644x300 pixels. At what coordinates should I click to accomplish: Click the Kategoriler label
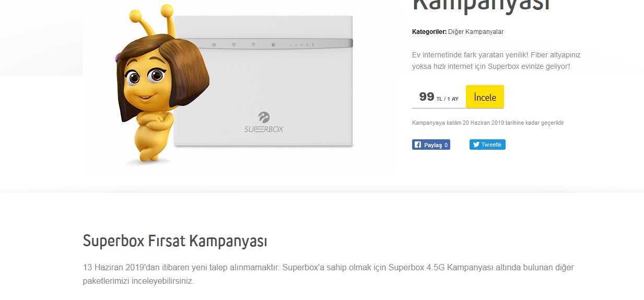(429, 32)
